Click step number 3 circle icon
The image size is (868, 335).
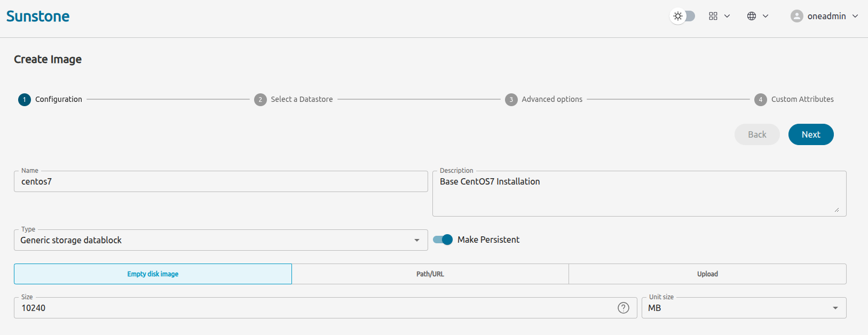pos(511,100)
